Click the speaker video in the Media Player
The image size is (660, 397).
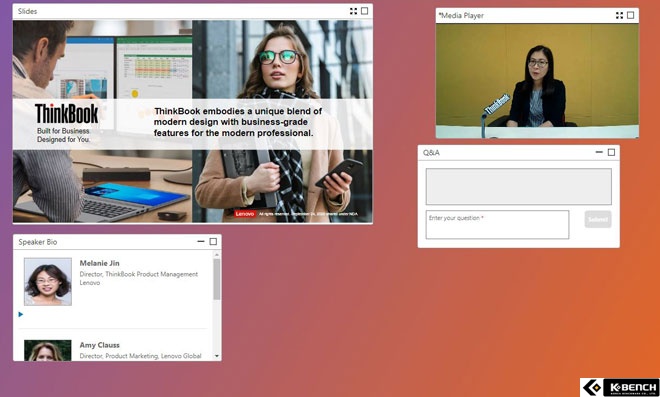tap(537, 81)
